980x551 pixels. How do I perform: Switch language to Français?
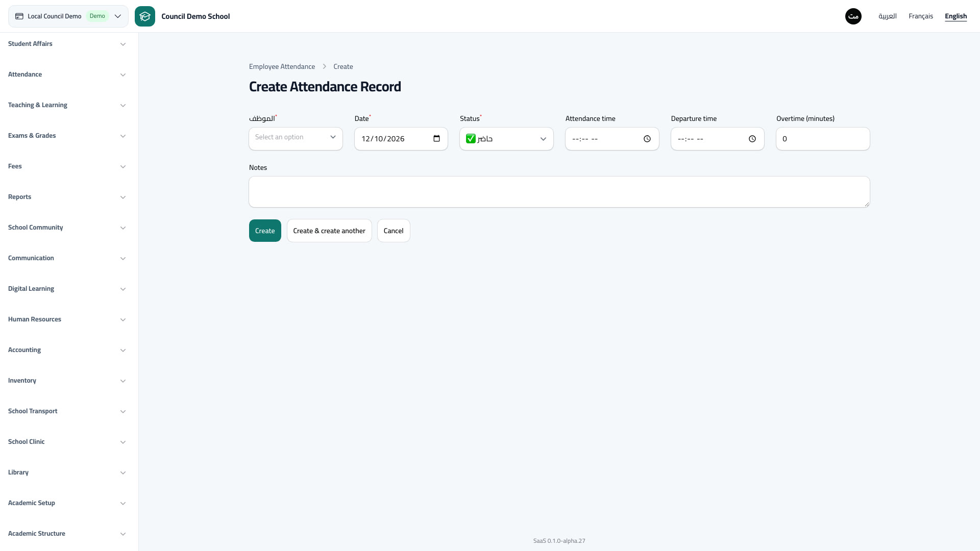pos(921,16)
